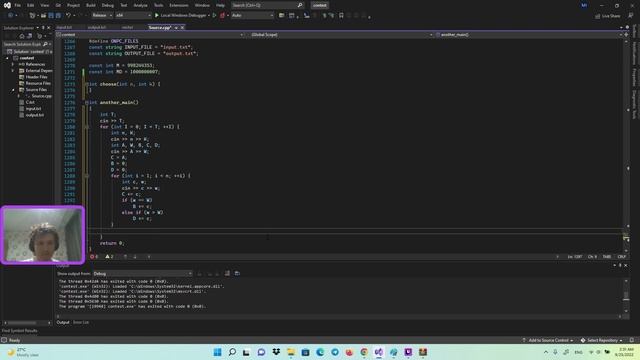This screenshot has height=360, width=640.
Task: Open the Select Repository dropdown
Action: pos(601,340)
